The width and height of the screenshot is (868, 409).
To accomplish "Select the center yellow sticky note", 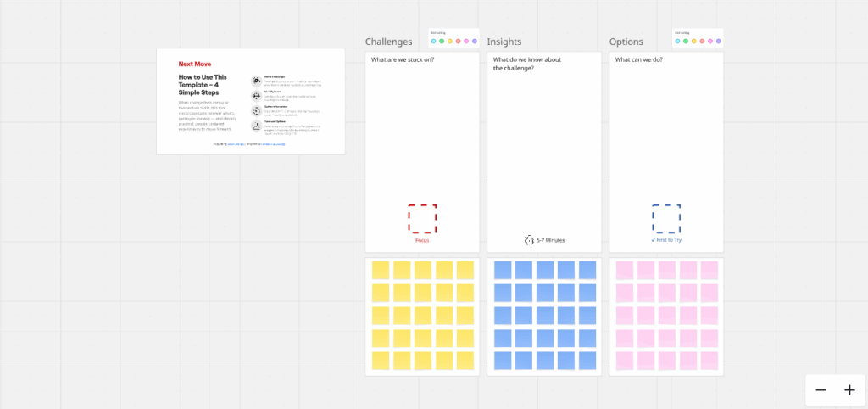I will pos(423,316).
